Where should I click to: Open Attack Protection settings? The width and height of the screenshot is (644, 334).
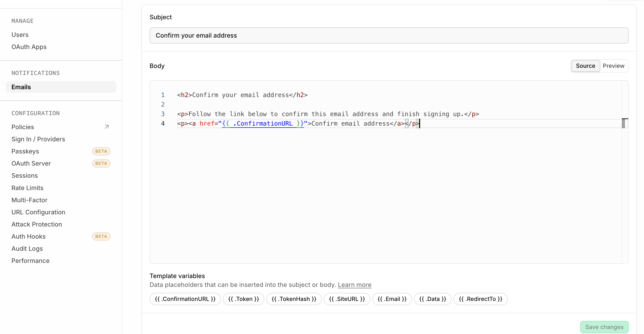click(37, 224)
